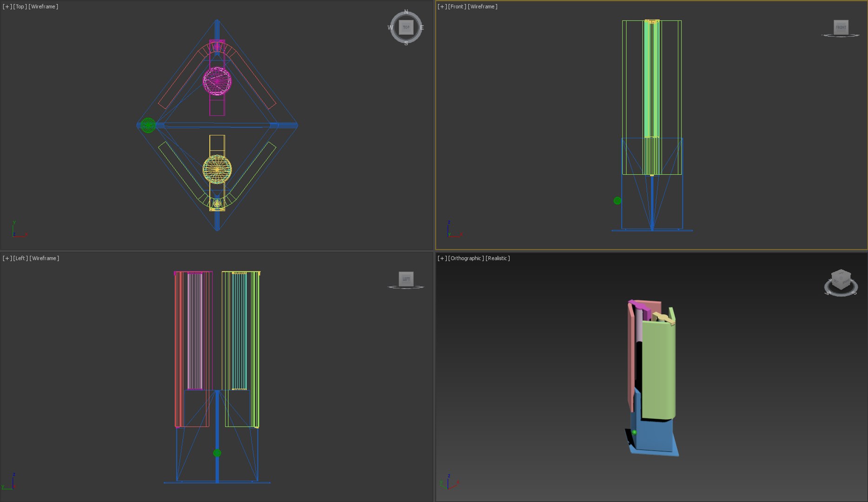Click the W compass letter in Top viewport
The height and width of the screenshot is (502, 868).
tap(390, 27)
